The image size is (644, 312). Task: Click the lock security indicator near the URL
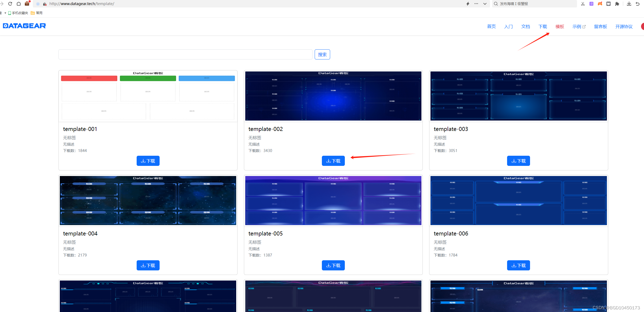coord(45,4)
